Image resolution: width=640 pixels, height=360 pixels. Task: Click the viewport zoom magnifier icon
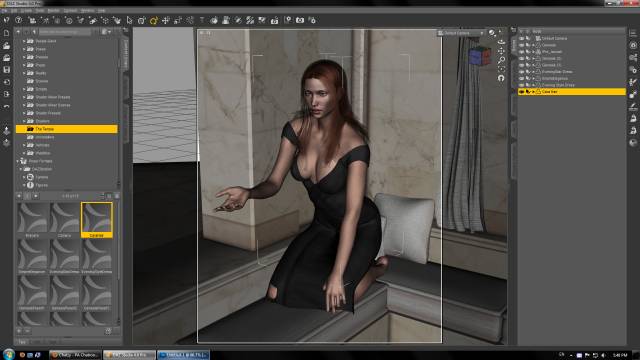click(x=501, y=60)
